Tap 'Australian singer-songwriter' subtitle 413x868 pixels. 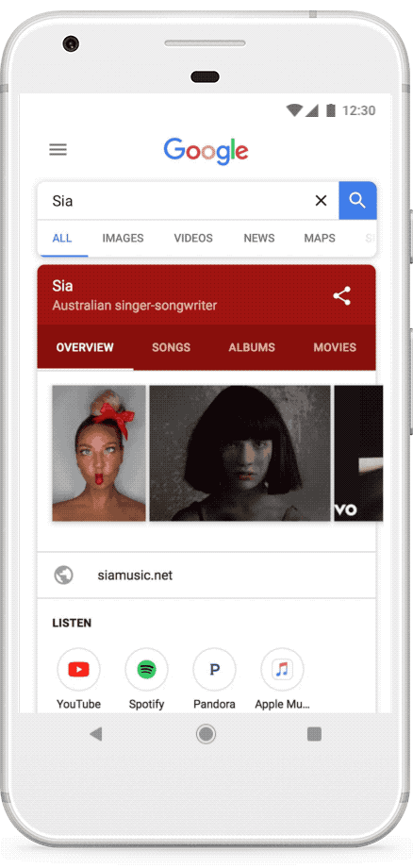pos(135,306)
